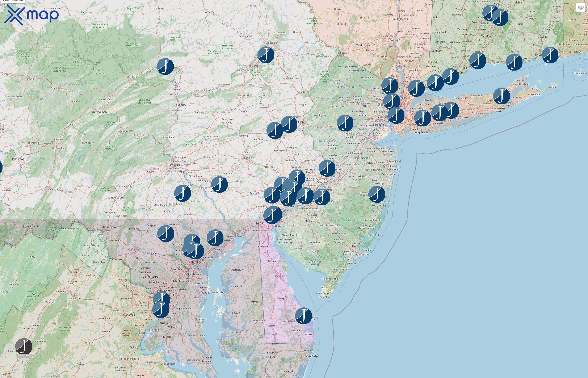Select the J marker above Emmaus

click(x=275, y=130)
